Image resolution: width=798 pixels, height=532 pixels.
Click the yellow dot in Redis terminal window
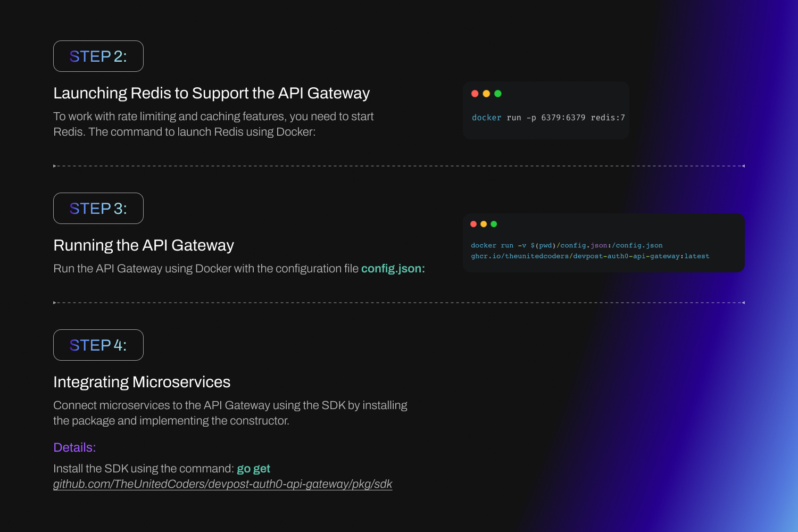coord(486,94)
